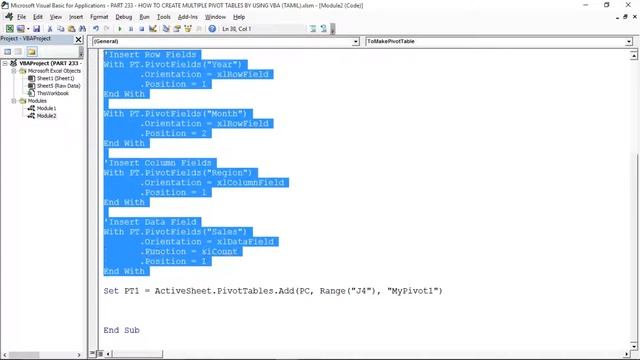
Task: Click the code window scroll up arrow
Action: 633,55
